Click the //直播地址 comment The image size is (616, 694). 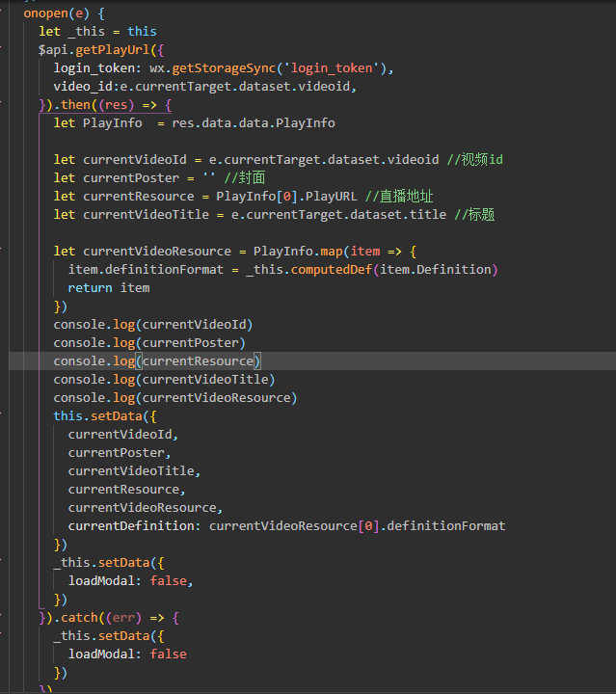click(x=399, y=196)
